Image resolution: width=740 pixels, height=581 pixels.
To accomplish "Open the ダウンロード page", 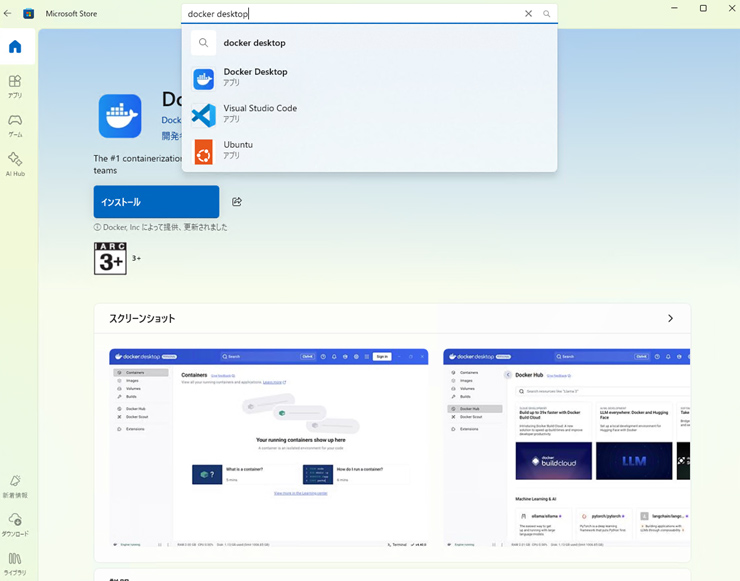I will pyautogui.click(x=15, y=525).
